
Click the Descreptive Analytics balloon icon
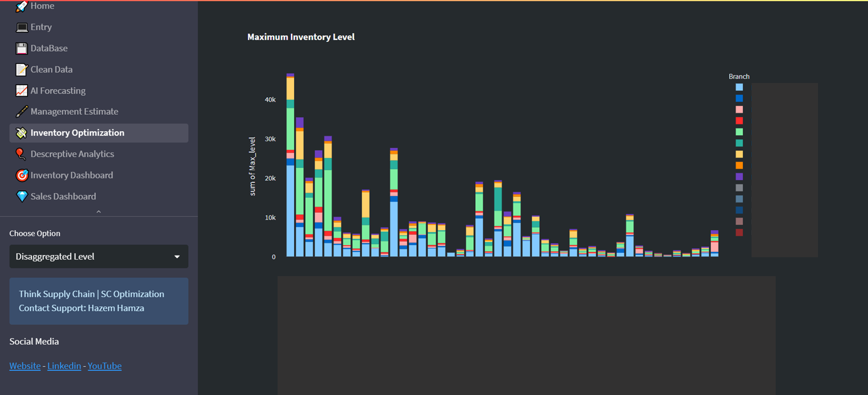click(x=21, y=154)
